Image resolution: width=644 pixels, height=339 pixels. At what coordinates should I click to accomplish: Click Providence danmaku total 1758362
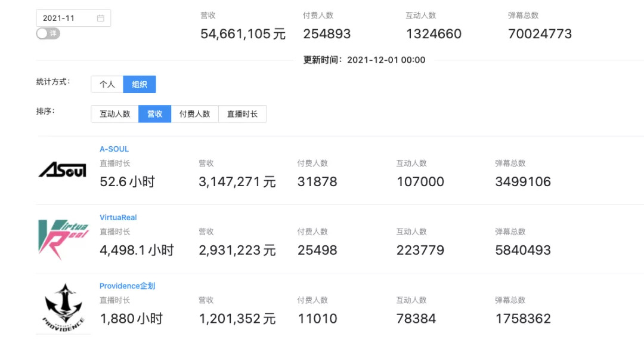point(522,319)
